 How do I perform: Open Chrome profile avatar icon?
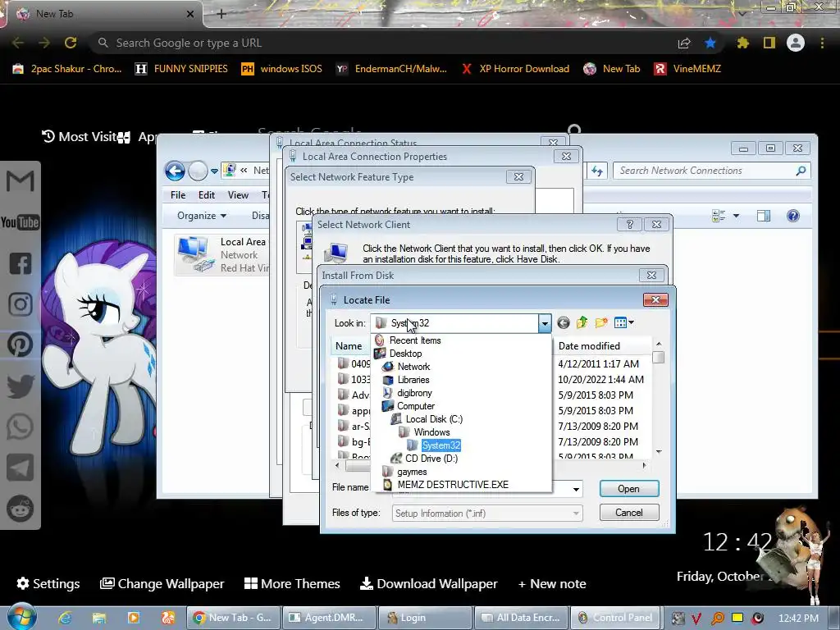click(796, 43)
